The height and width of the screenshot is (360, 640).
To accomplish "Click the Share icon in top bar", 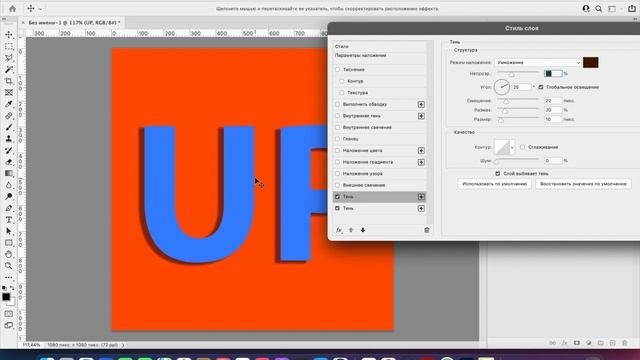I will coord(632,9).
